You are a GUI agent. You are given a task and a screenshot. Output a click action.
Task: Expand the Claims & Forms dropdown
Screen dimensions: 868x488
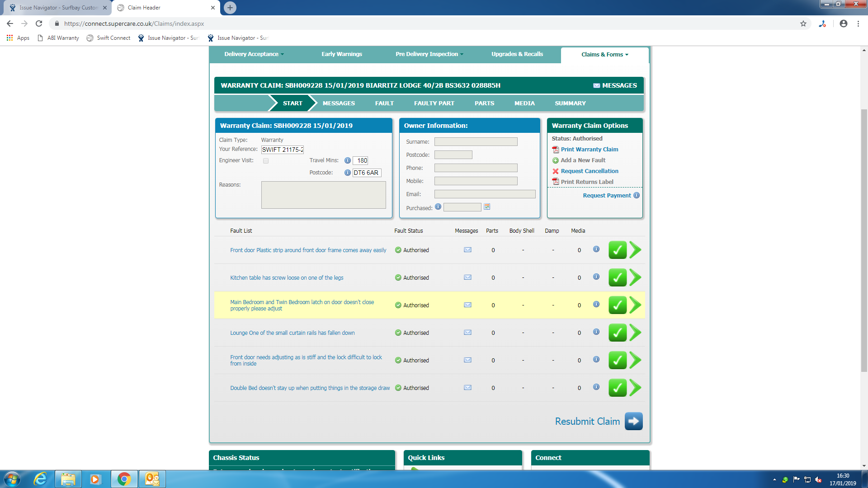(x=604, y=55)
